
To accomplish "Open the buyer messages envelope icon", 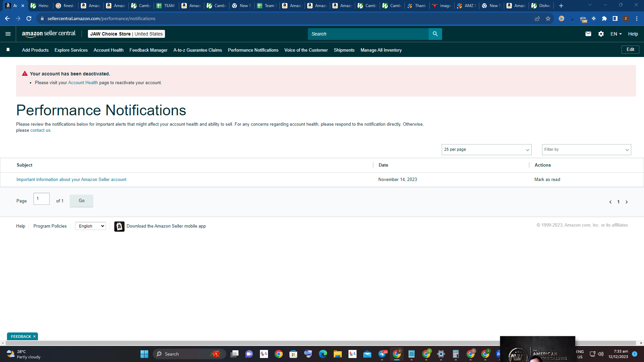I will 588,34.
